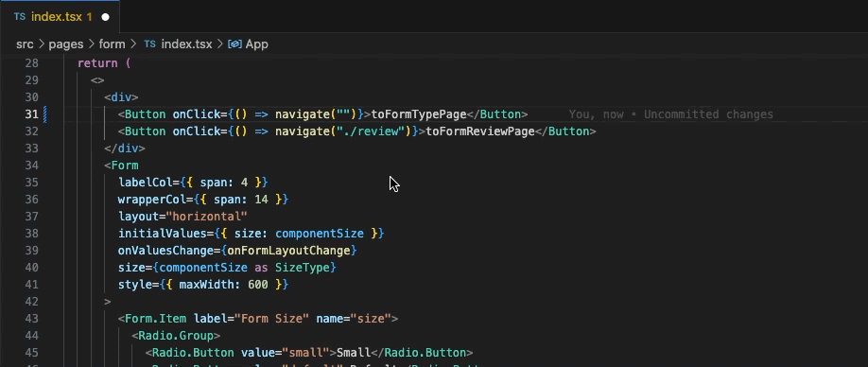The image size is (868, 367).
Task: Click the opening div tag on line 30
Action: pyautogui.click(x=121, y=97)
